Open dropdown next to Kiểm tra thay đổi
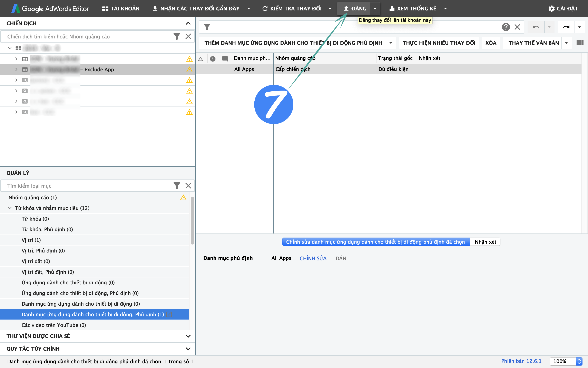The width and height of the screenshot is (588, 368). [x=330, y=9]
